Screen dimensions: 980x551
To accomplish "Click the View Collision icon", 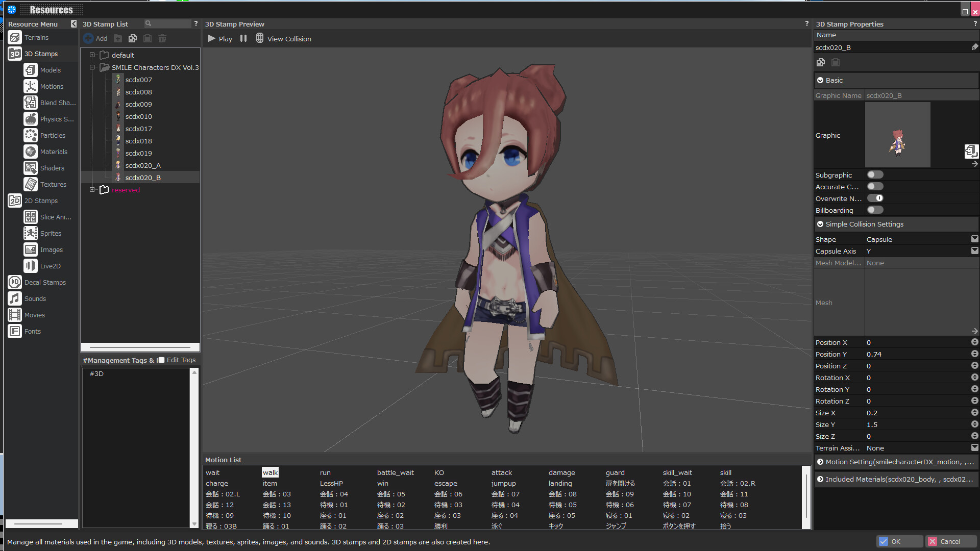I will [x=260, y=38].
